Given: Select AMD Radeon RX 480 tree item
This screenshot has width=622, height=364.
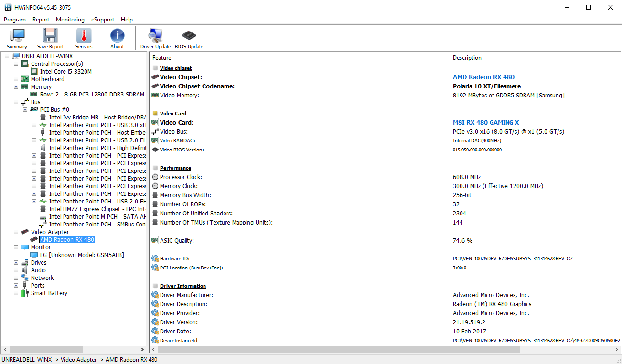Looking at the screenshot, I should 67,240.
